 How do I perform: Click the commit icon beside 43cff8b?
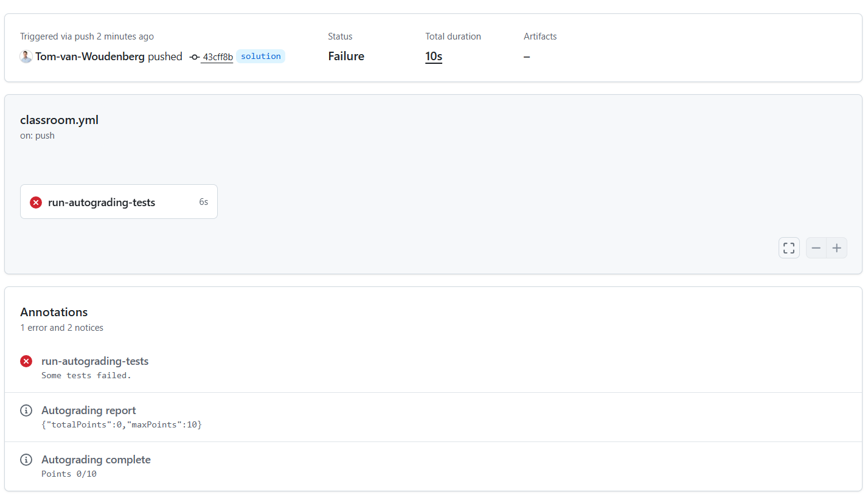coord(195,57)
